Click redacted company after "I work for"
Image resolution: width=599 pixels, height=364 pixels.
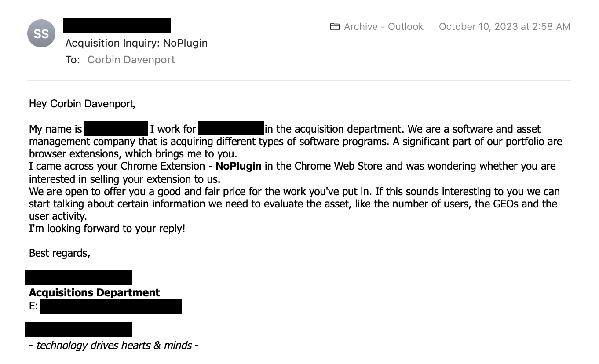click(231, 129)
